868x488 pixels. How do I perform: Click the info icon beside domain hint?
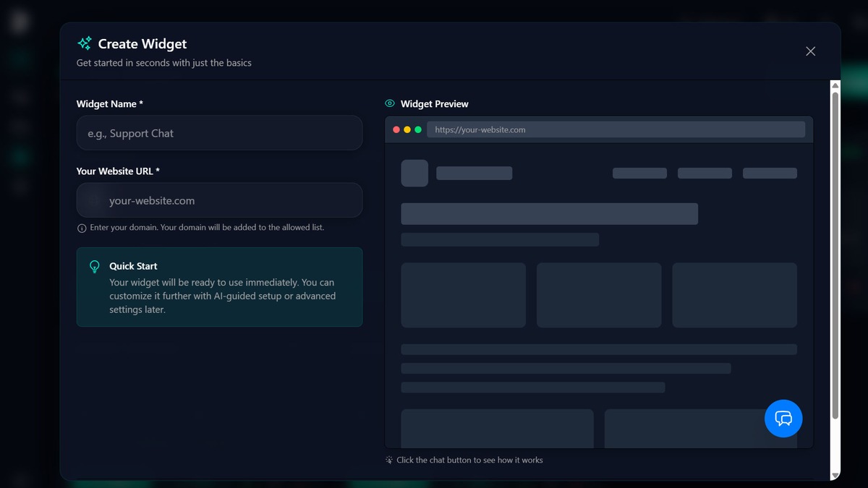pos(82,228)
